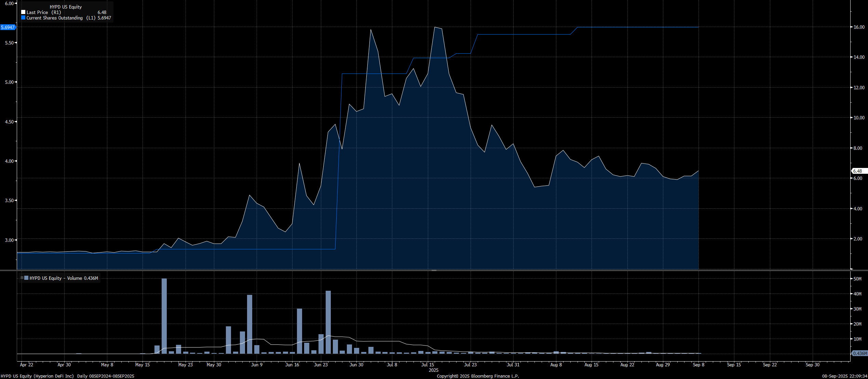Select the HYPD US Equity chart title
This screenshot has height=379, width=868.
[66, 7]
